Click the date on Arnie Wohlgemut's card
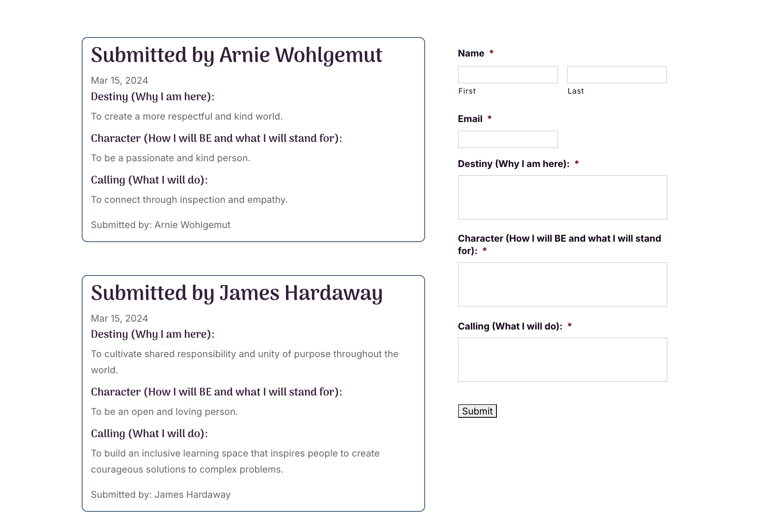Screen dimensions: 761x532 tap(119, 80)
